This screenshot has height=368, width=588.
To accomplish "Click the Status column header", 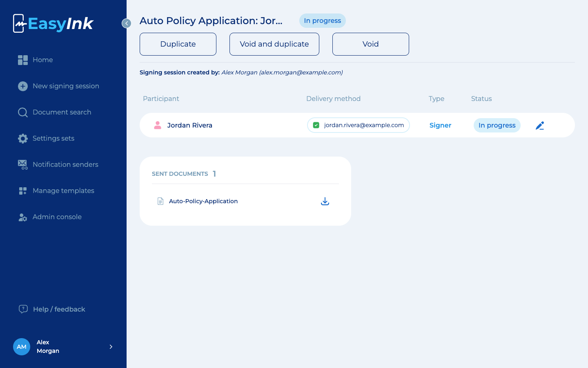I will [x=481, y=99].
